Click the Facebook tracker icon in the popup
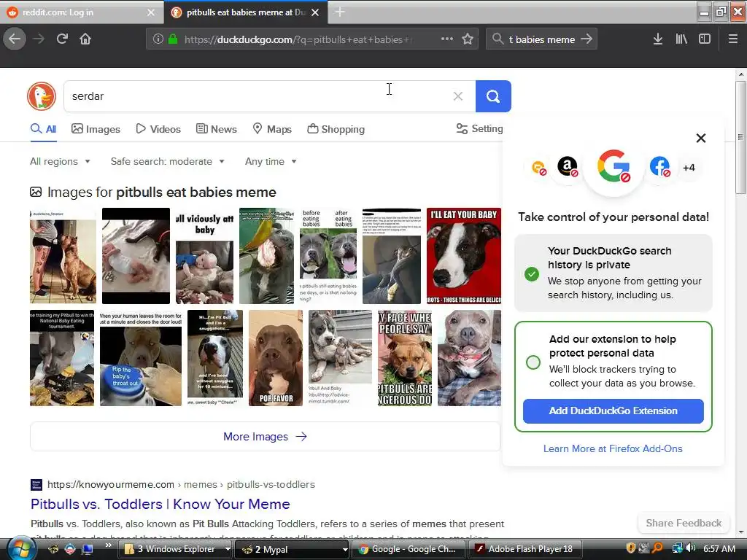Screen dimensions: 747x560 (659, 167)
